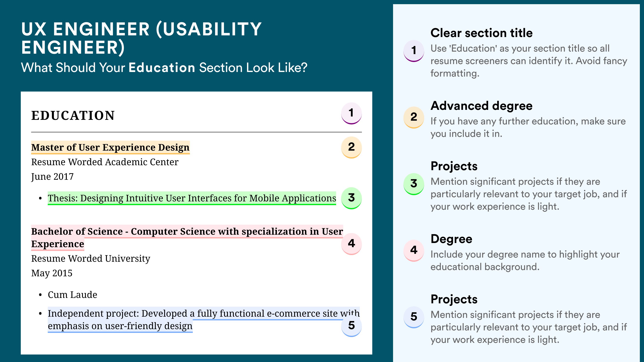
Task: Click the Cum Laude bullet item
Action: pos(73,295)
